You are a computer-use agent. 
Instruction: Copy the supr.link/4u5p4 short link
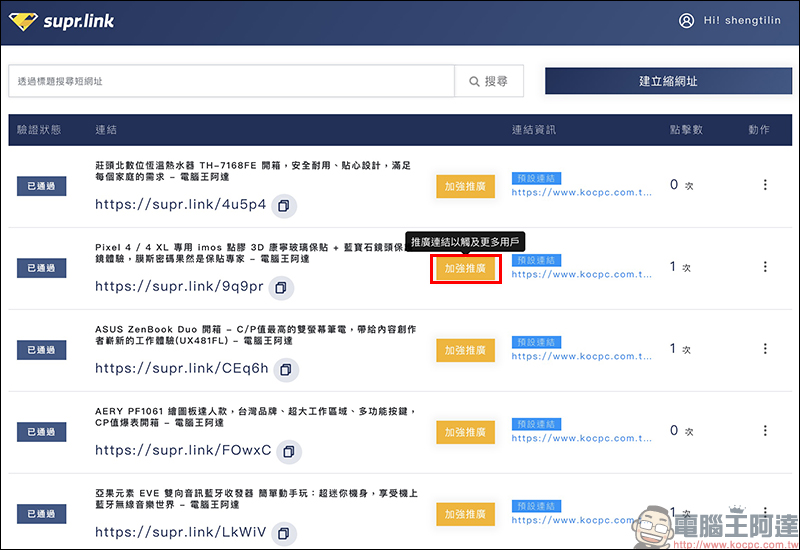click(x=284, y=206)
